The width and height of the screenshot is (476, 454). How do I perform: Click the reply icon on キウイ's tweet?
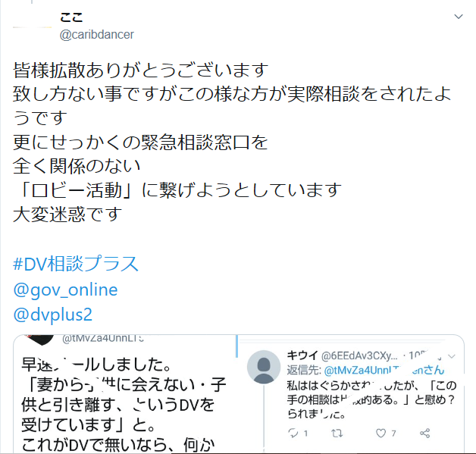pos(293,433)
